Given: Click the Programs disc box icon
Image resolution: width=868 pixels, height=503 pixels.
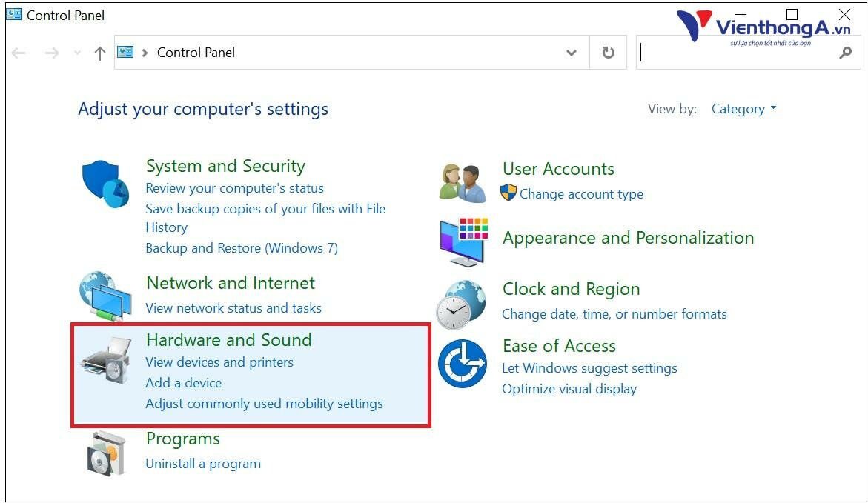Looking at the screenshot, I should pos(106,453).
